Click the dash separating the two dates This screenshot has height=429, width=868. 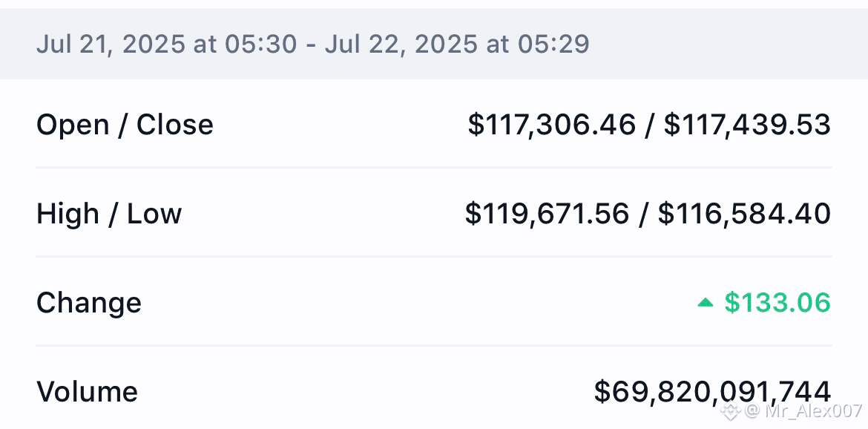tap(311, 45)
